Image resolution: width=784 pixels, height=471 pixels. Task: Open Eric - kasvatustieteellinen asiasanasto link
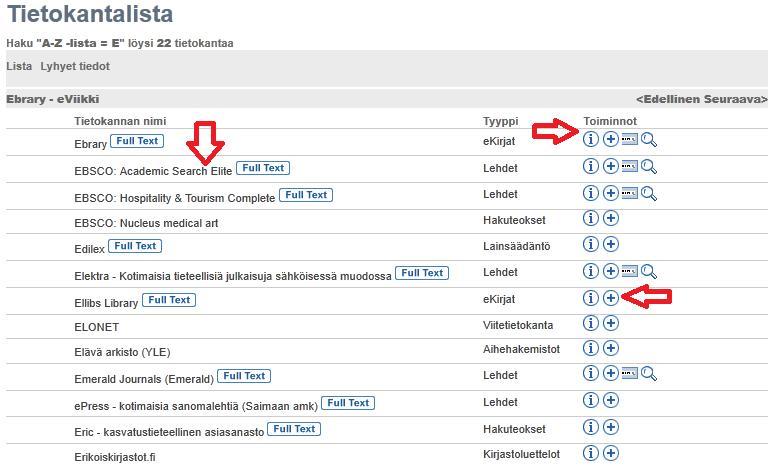click(169, 432)
